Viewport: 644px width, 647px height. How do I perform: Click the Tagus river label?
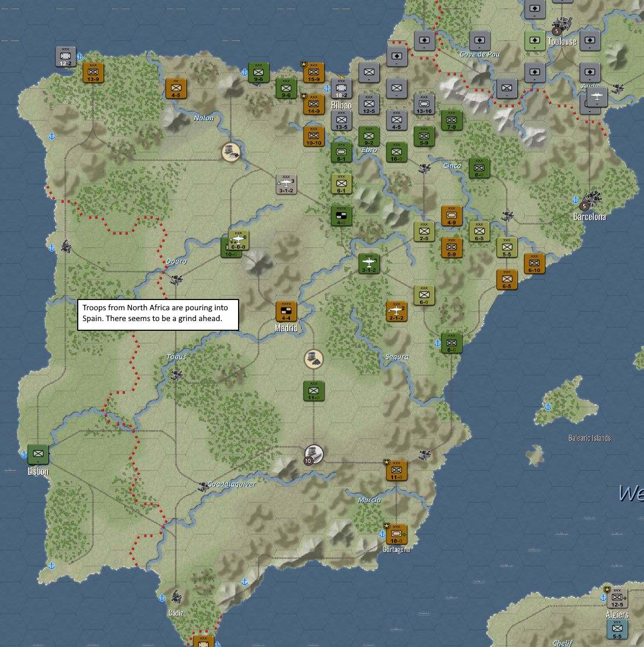click(177, 357)
